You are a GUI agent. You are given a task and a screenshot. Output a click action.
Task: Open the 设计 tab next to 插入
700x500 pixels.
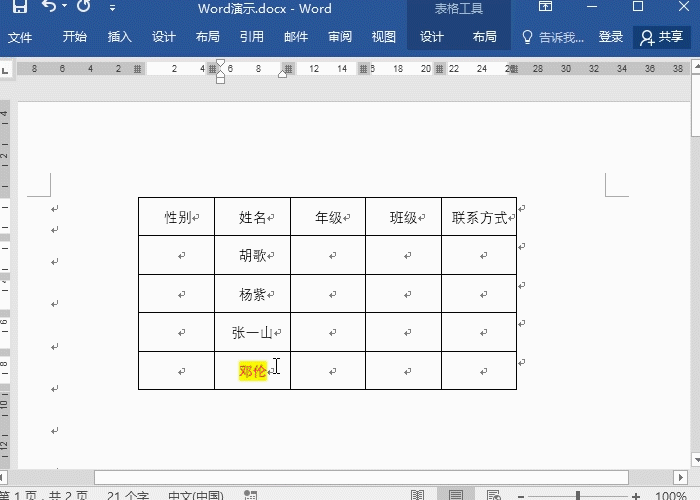pos(163,37)
